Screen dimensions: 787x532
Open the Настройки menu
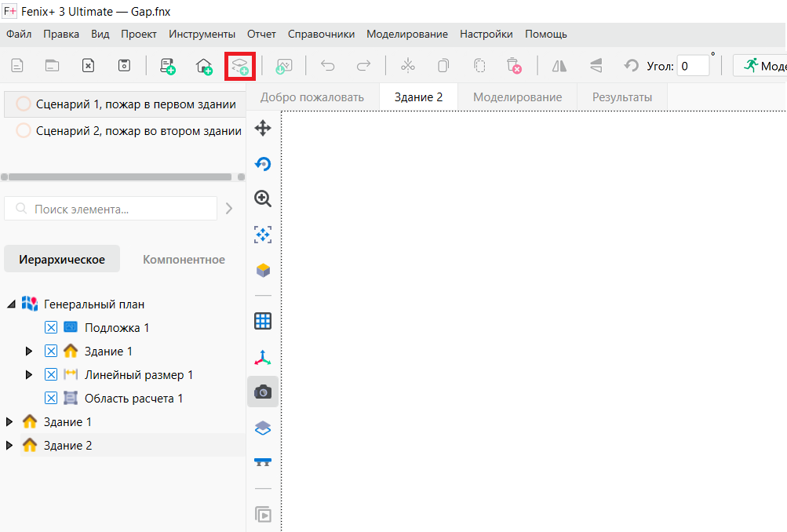pos(486,34)
